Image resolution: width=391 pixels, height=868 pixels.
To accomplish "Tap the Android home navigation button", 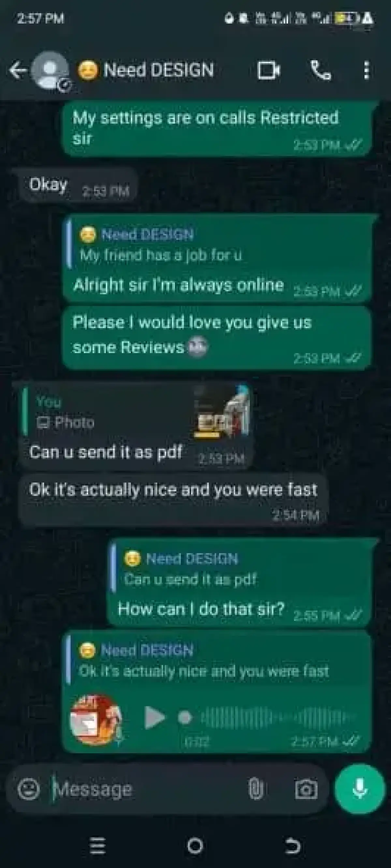I will (195, 846).
